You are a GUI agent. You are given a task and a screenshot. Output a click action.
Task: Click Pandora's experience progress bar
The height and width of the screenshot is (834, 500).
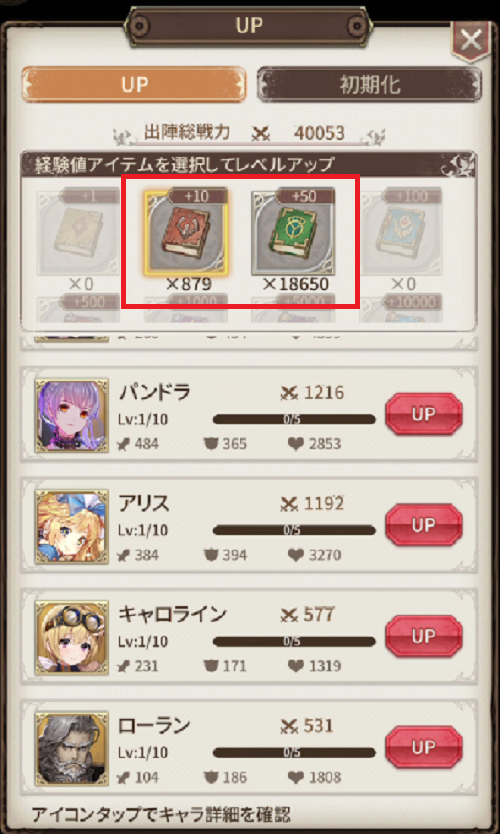294,420
